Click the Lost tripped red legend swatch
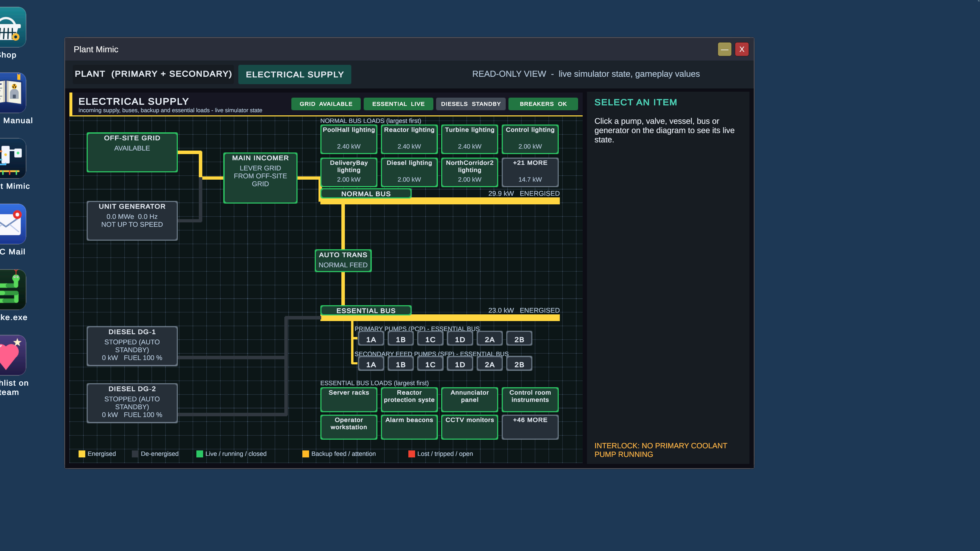The image size is (980, 551). pyautogui.click(x=411, y=454)
